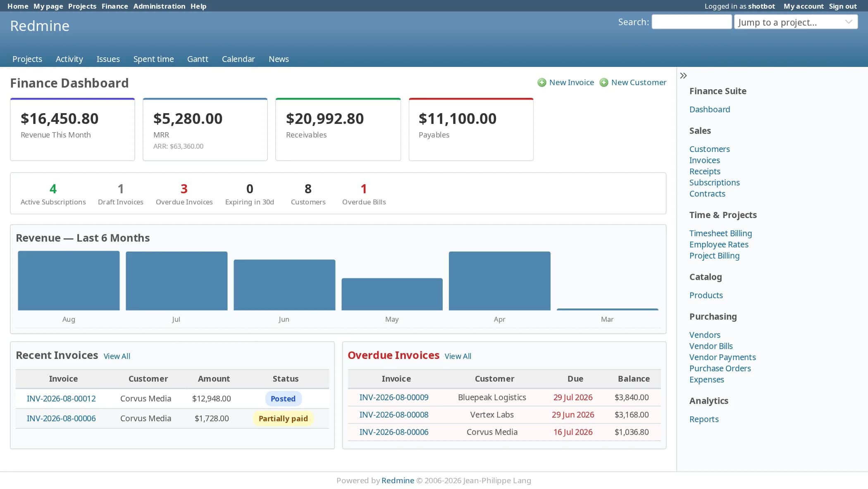Open invoice INV-2026-08-00012
This screenshot has width=868, height=489.
(x=61, y=399)
